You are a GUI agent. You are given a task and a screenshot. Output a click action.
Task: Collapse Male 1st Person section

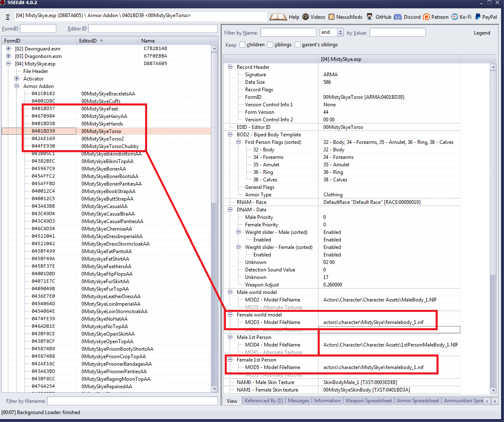(230, 337)
